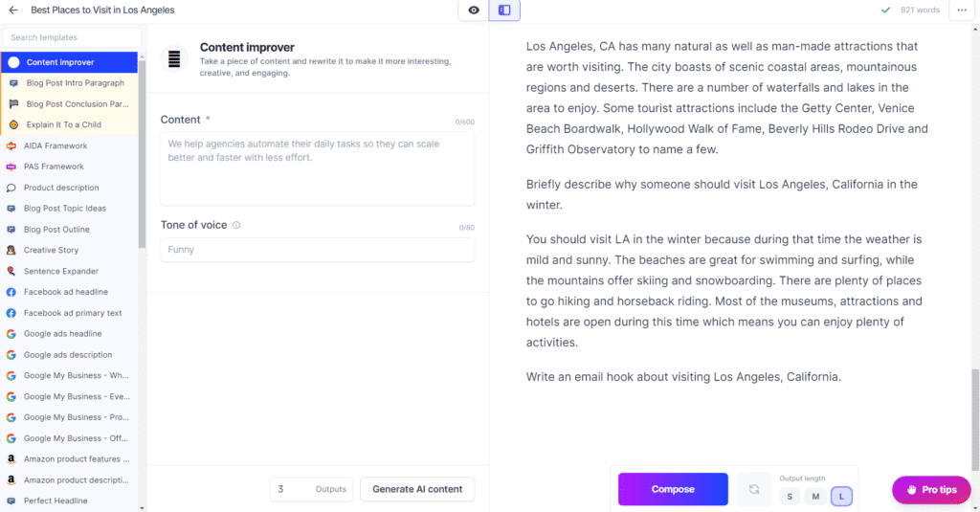Screen dimensions: 980x512
Task: Select output length S
Action: [x=790, y=497]
